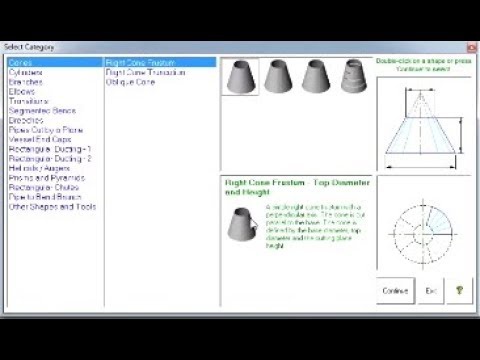The width and height of the screenshot is (480, 360).
Task: Select the fourth stepped cone shape thumbnail
Action: (x=354, y=77)
